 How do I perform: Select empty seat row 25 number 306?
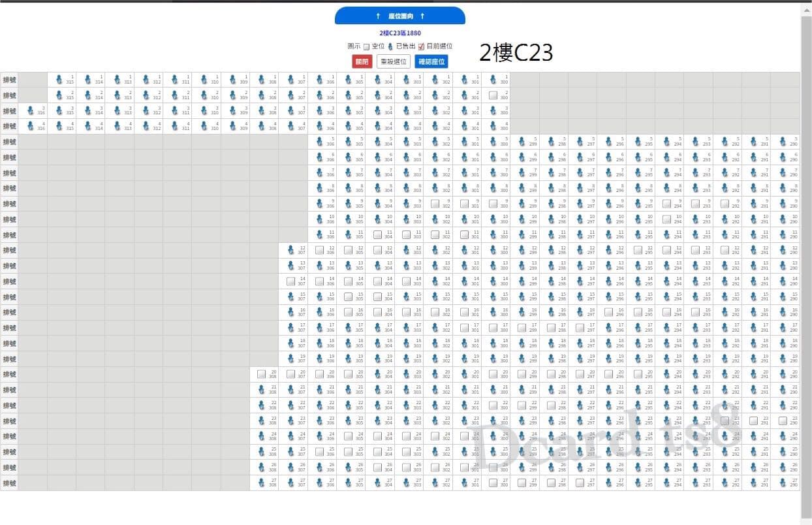point(320,452)
